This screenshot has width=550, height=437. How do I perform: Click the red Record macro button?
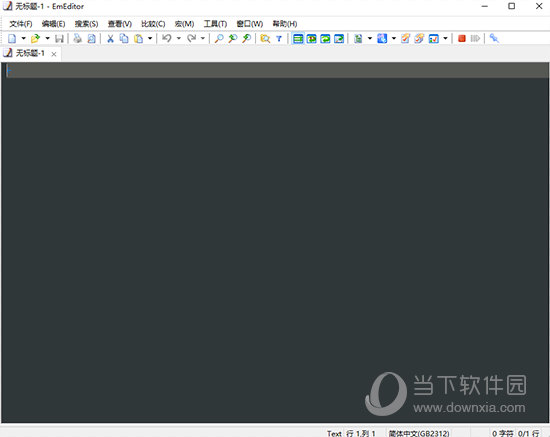click(462, 38)
